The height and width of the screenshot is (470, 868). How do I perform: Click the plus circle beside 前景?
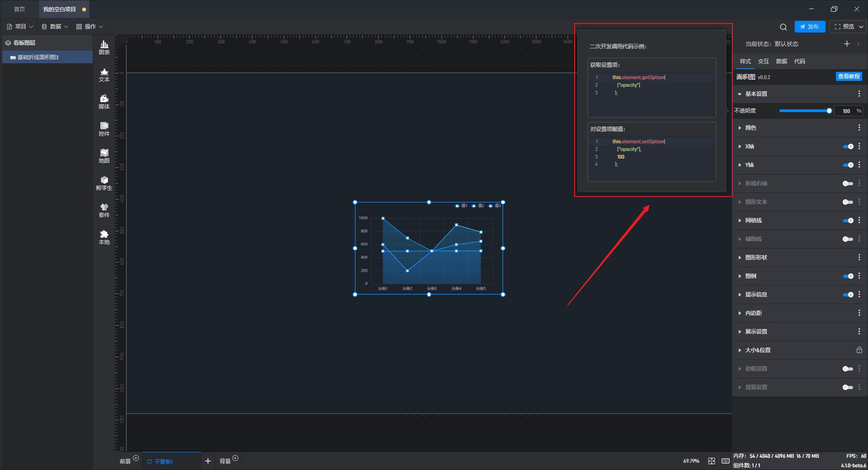pyautogui.click(x=136, y=458)
